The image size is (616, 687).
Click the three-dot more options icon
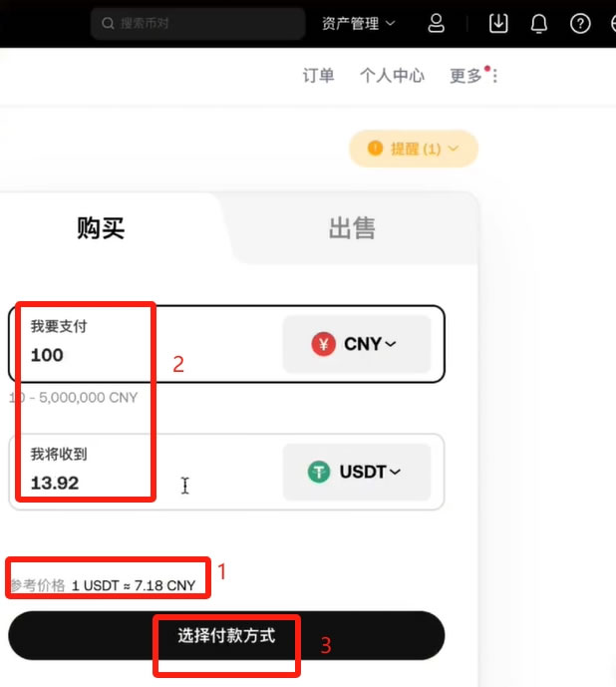coord(495,76)
